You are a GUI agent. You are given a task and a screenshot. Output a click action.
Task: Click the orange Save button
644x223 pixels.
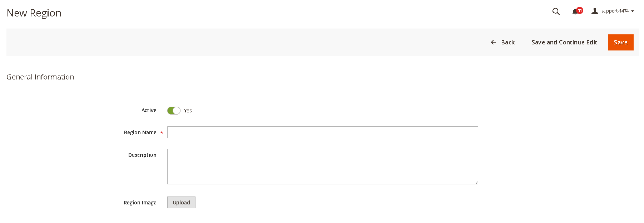(620, 42)
